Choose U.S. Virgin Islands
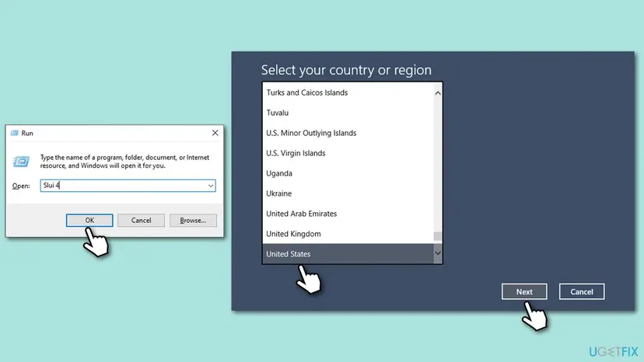644x362 pixels. pyautogui.click(x=348, y=153)
